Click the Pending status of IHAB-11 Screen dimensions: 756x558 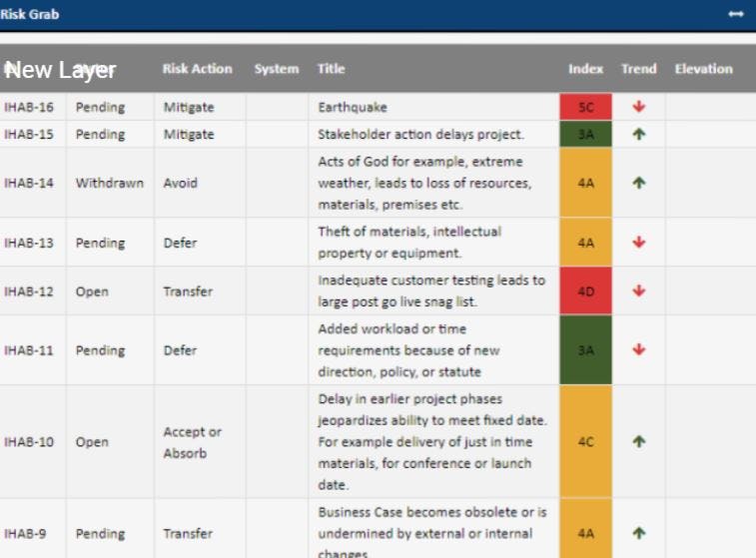click(x=100, y=350)
